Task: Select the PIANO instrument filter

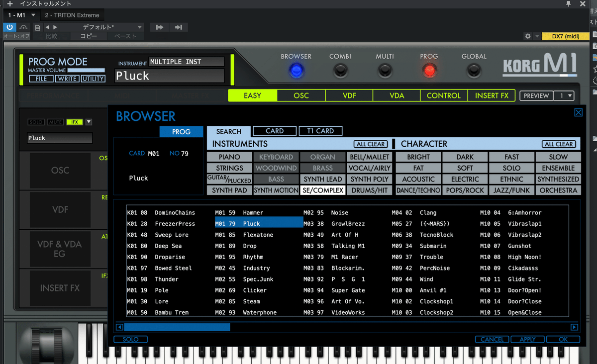Action: pyautogui.click(x=229, y=157)
